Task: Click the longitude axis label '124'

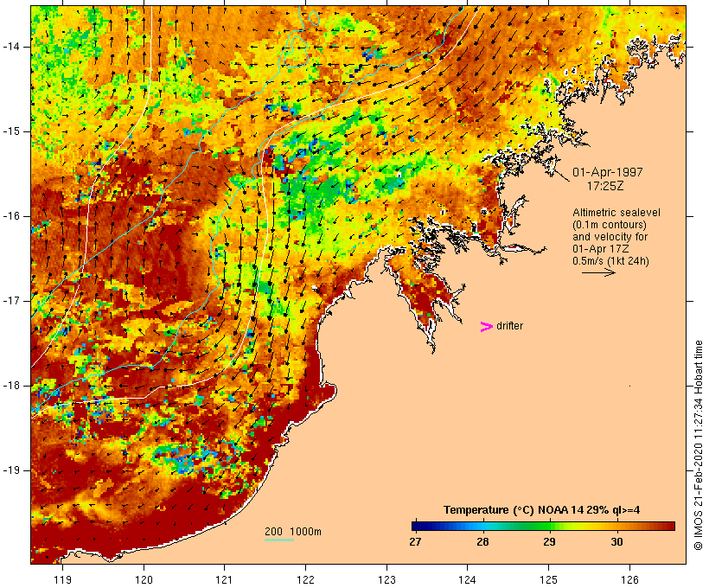Action: 467,579
